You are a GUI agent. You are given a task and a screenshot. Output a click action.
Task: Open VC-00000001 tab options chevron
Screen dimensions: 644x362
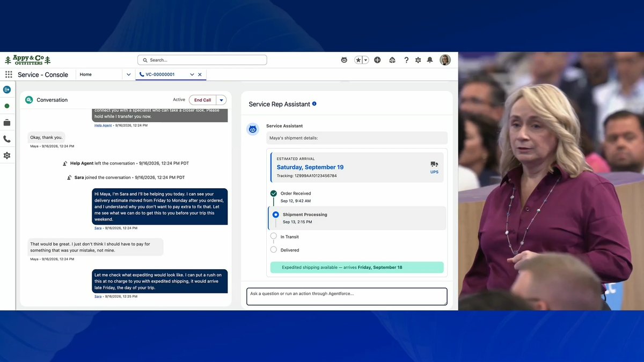point(192,75)
